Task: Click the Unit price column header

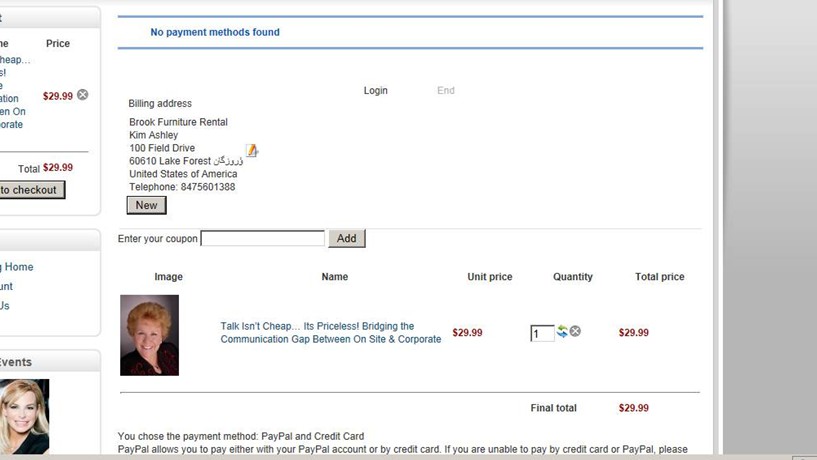Action: [489, 277]
